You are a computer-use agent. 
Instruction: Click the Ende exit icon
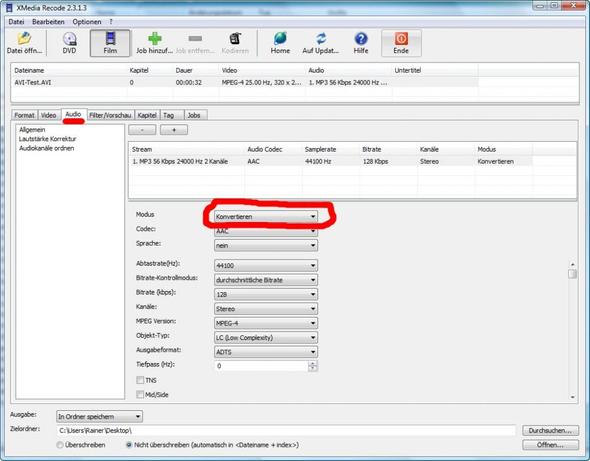(x=401, y=43)
